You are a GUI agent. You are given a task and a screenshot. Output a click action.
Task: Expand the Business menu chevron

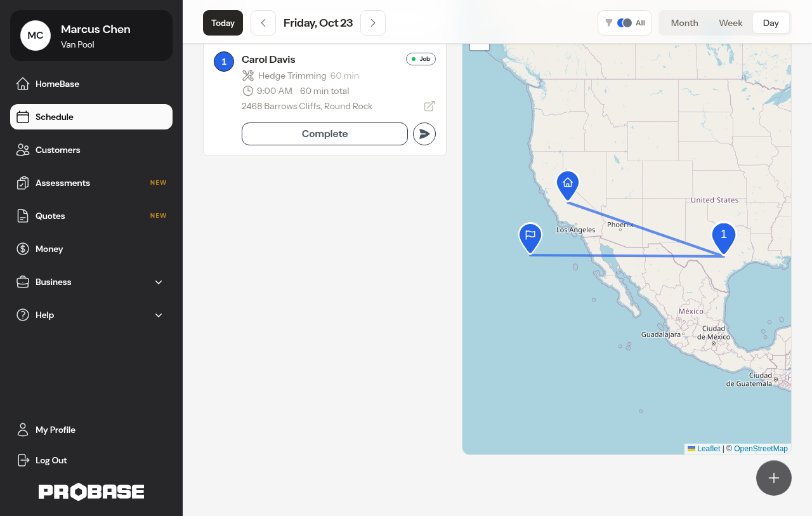[x=159, y=282]
